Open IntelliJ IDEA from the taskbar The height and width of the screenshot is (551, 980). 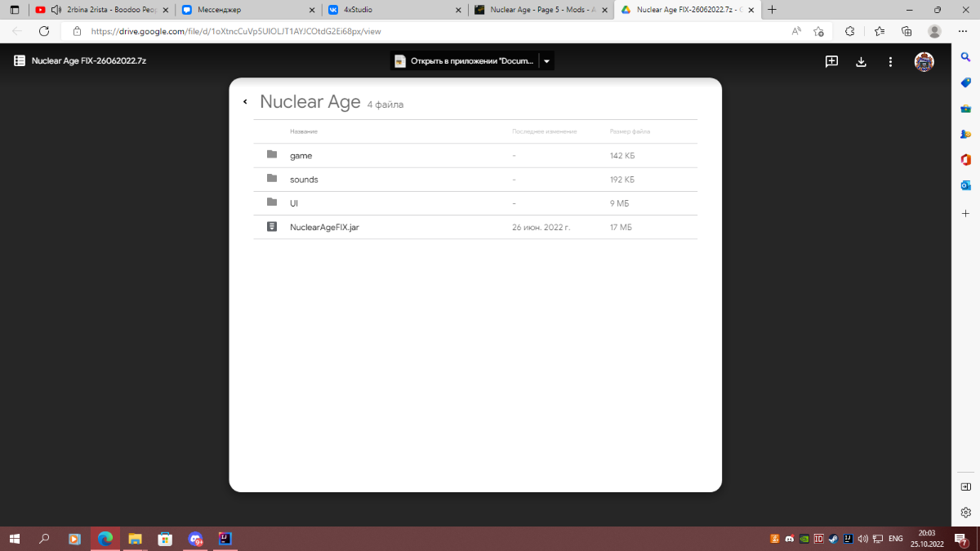coord(225,539)
